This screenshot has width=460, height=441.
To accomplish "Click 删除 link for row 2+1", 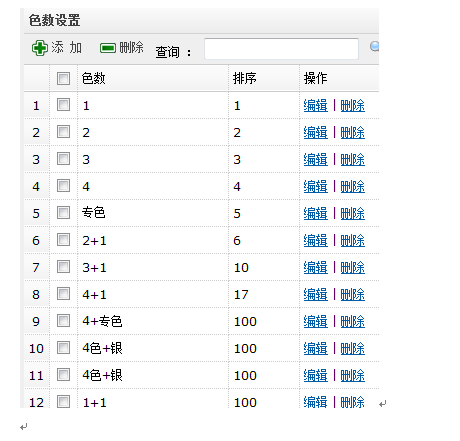I will (353, 240).
